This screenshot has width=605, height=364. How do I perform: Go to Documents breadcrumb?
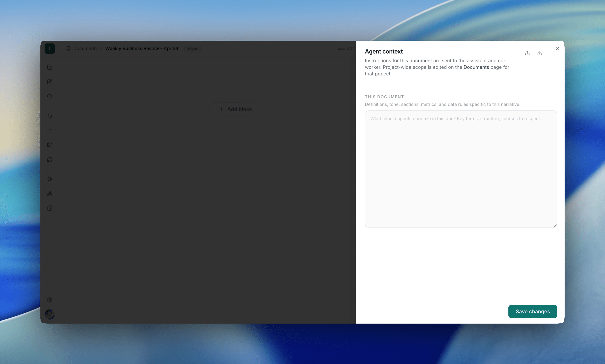coord(85,49)
